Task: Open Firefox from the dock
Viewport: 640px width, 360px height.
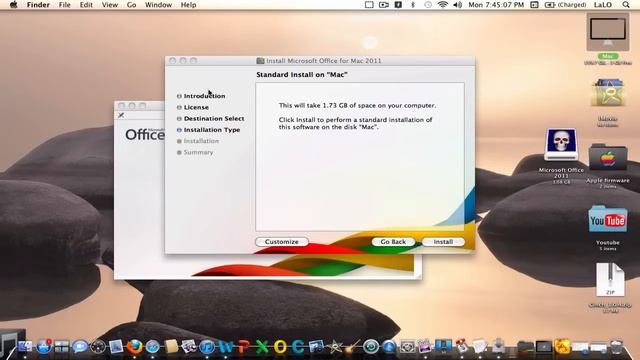Action: pyautogui.click(x=134, y=347)
